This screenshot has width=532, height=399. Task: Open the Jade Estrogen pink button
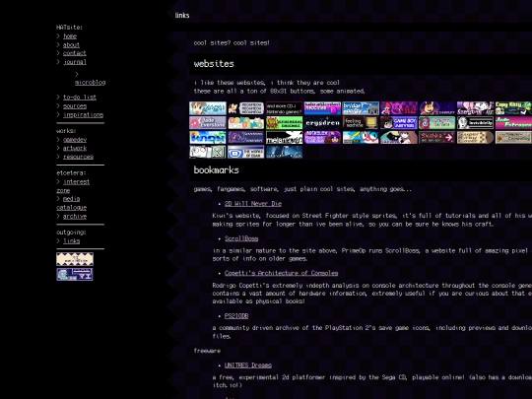pos(513,123)
